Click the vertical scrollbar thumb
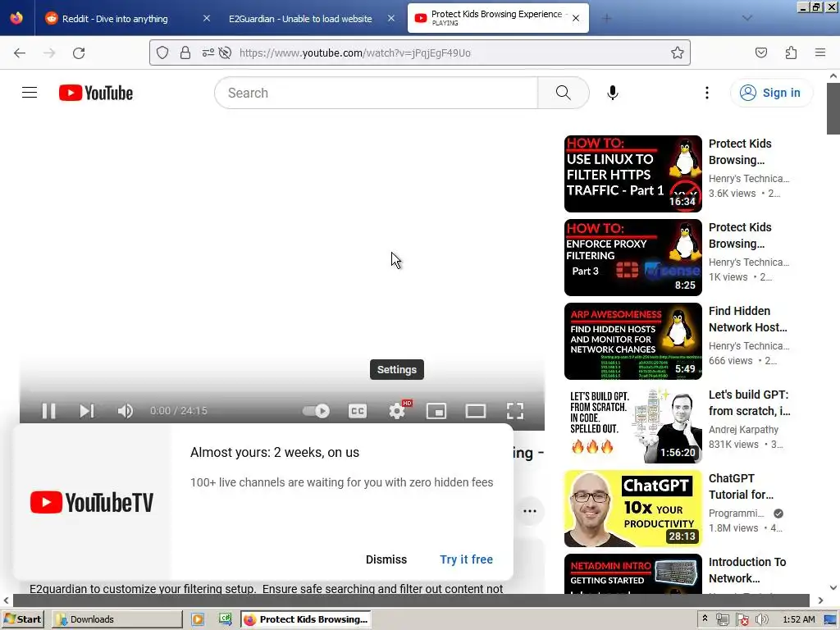Image resolution: width=840 pixels, height=630 pixels. [833, 108]
